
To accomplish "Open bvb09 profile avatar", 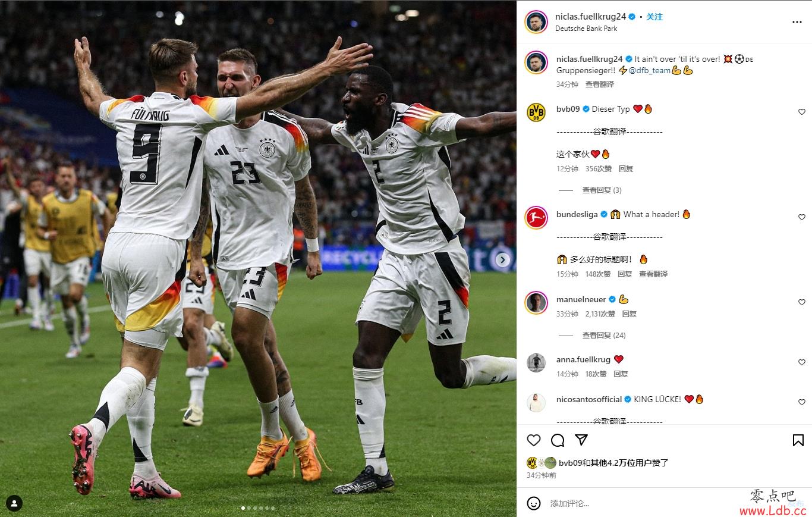I will coord(536,112).
